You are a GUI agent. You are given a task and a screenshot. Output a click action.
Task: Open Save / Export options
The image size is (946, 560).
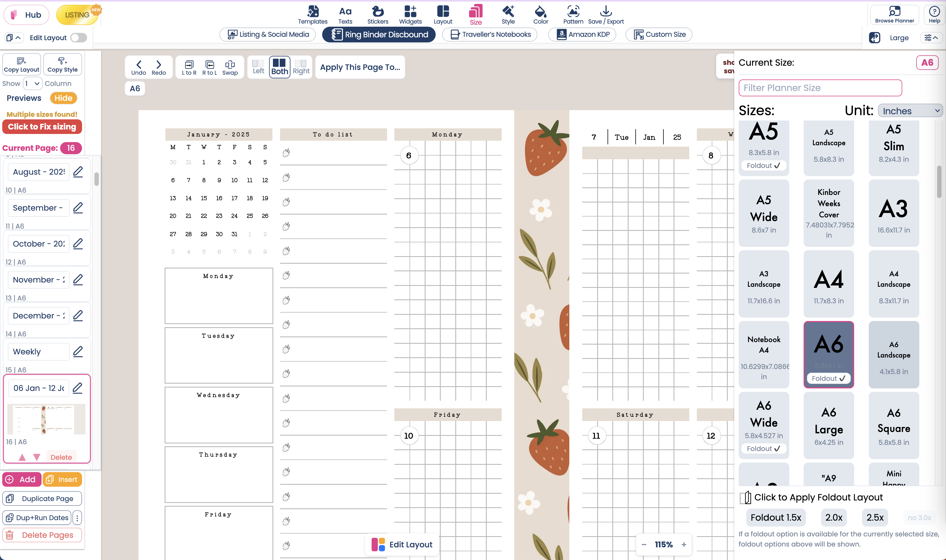pos(605,14)
